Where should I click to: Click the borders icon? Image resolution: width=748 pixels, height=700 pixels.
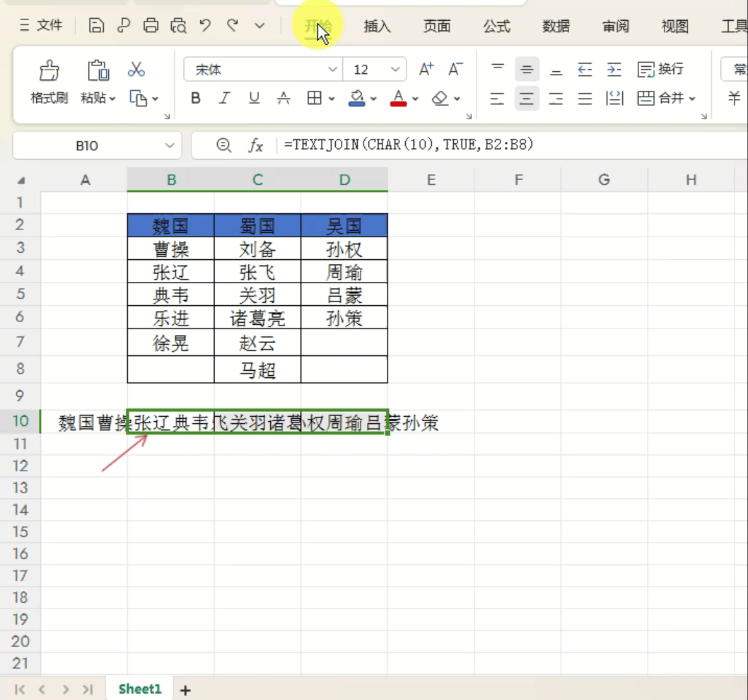click(314, 99)
